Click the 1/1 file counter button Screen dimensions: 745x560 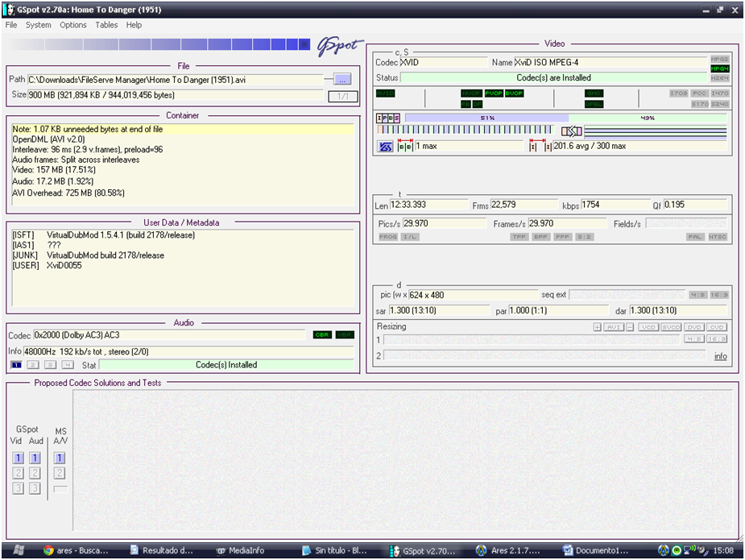[x=342, y=97]
